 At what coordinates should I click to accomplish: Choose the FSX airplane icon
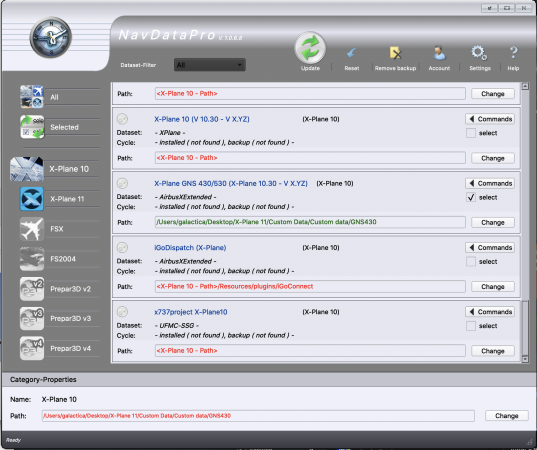click(x=32, y=229)
